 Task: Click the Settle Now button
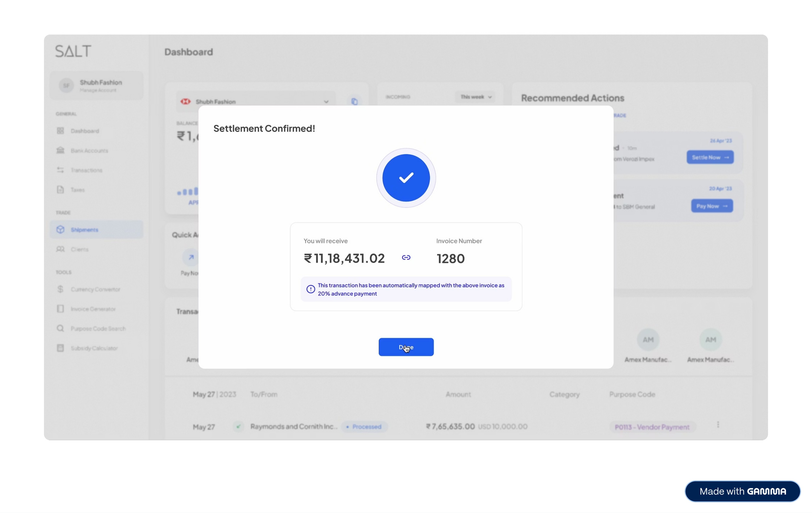tap(710, 157)
